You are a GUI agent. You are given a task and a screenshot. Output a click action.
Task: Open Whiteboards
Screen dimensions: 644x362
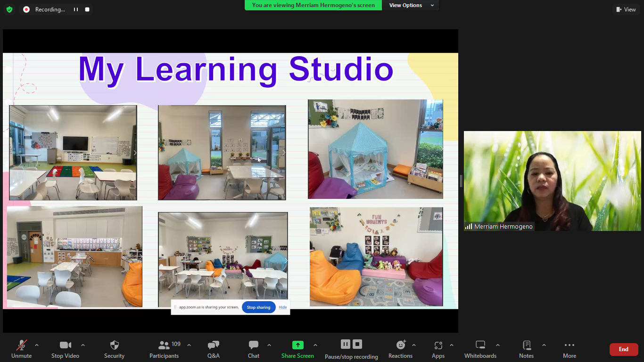tap(480, 349)
